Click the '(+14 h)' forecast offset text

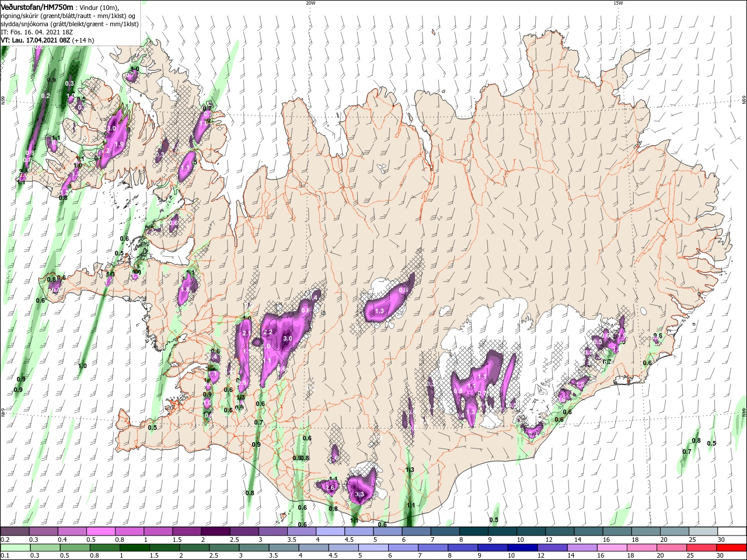point(83,40)
